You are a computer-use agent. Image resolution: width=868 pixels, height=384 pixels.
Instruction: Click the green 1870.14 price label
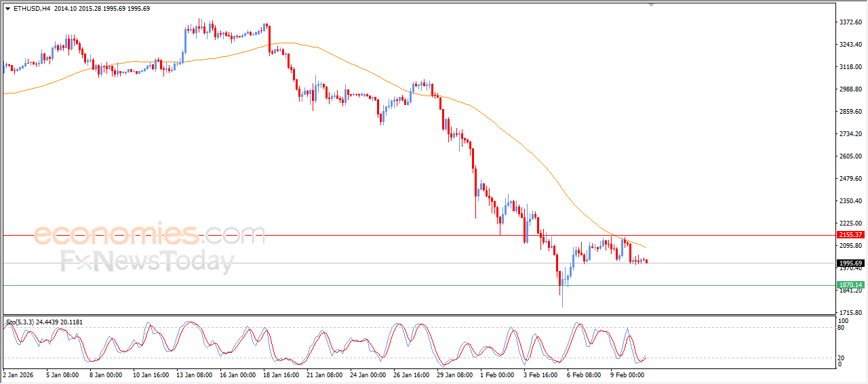pos(850,285)
